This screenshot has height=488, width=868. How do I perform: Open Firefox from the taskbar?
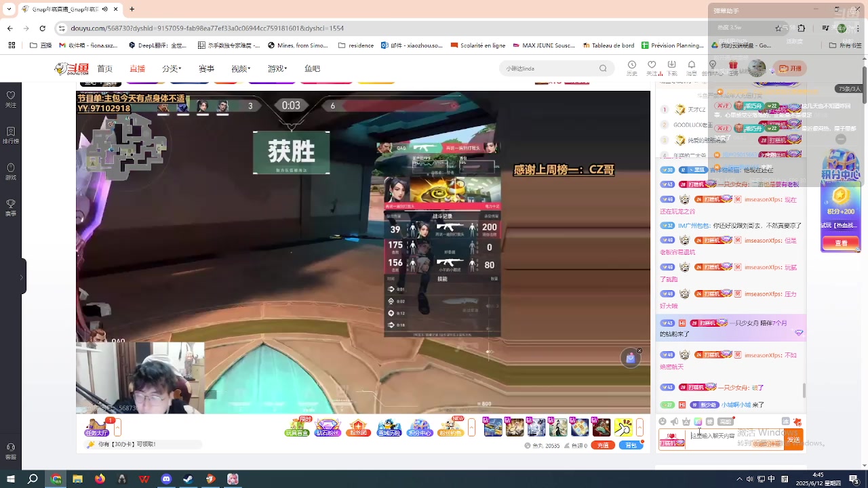pos(100,479)
